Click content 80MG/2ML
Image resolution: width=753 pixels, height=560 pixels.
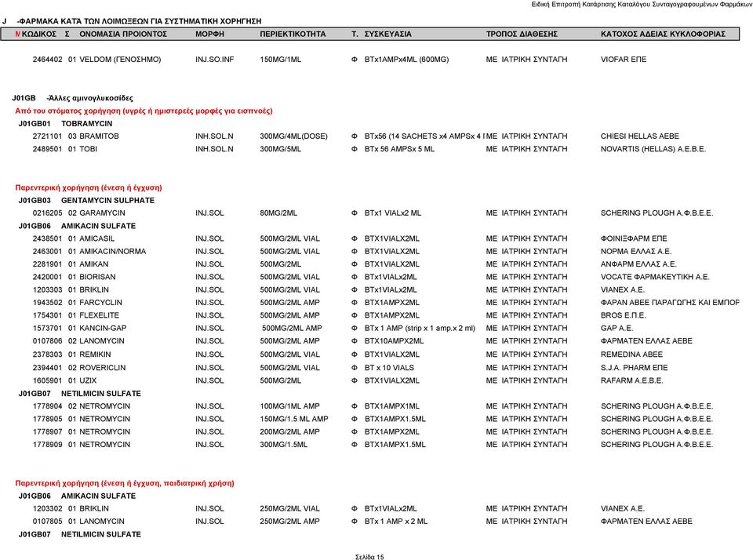coord(278,213)
